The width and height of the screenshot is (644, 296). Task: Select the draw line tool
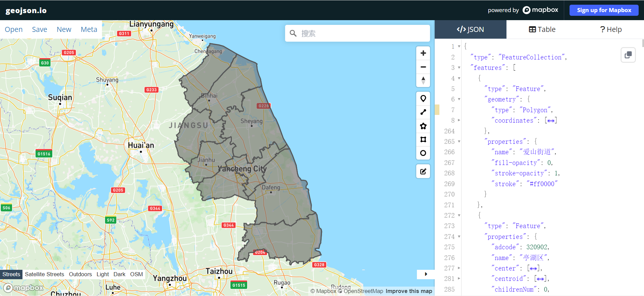423,112
